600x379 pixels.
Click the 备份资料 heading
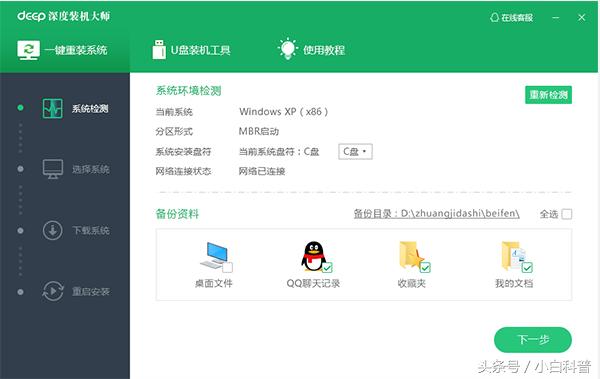coord(177,214)
